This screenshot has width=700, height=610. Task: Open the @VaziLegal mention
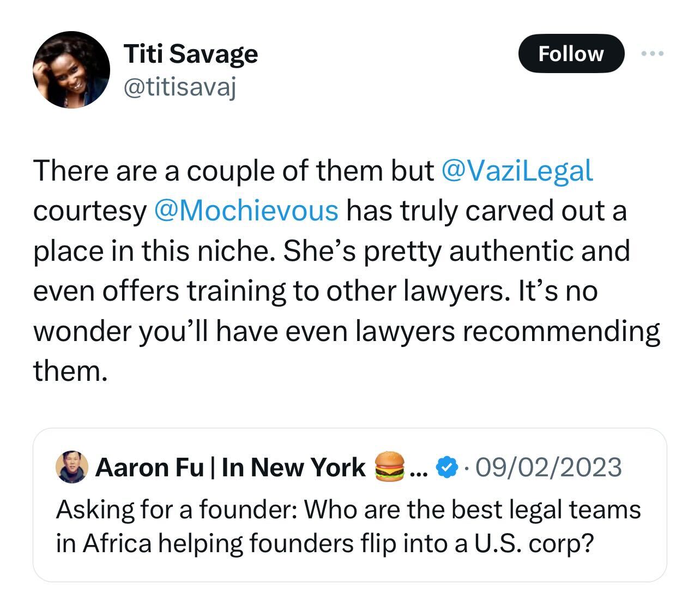pyautogui.click(x=516, y=171)
